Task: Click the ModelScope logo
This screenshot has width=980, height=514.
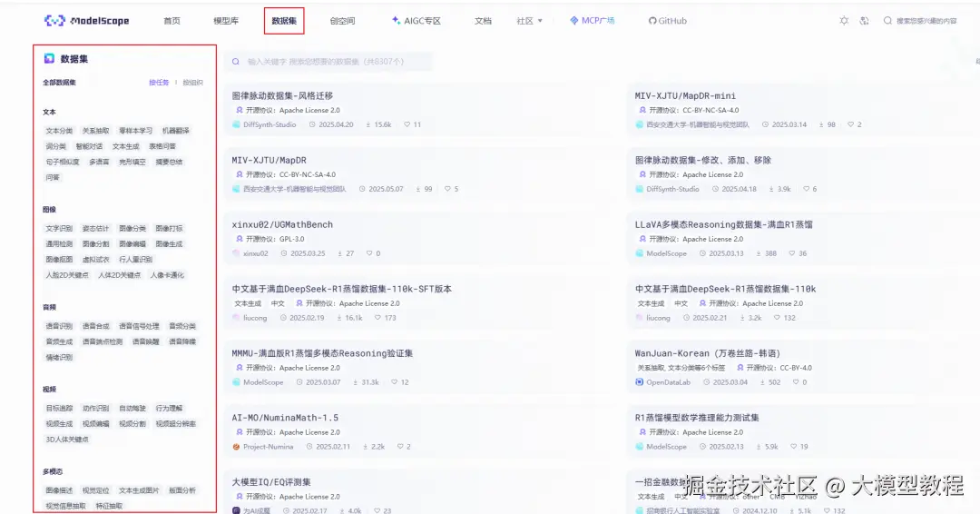Action: (x=86, y=21)
